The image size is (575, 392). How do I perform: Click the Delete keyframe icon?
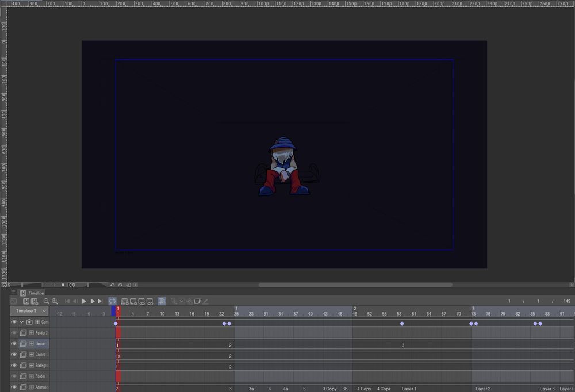coord(189,301)
